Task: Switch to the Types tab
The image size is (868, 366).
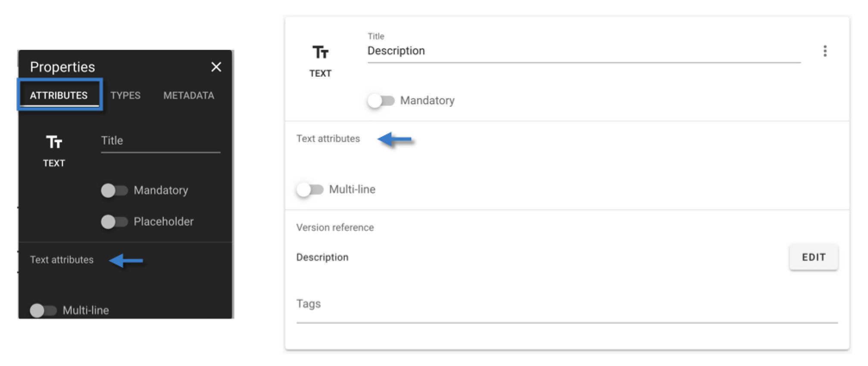Action: [x=125, y=95]
